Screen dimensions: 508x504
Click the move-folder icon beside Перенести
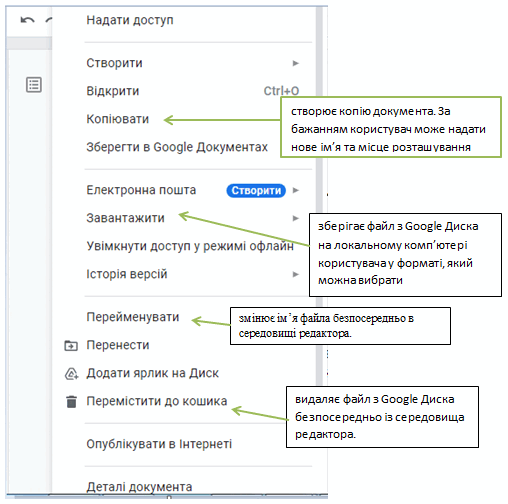71,346
